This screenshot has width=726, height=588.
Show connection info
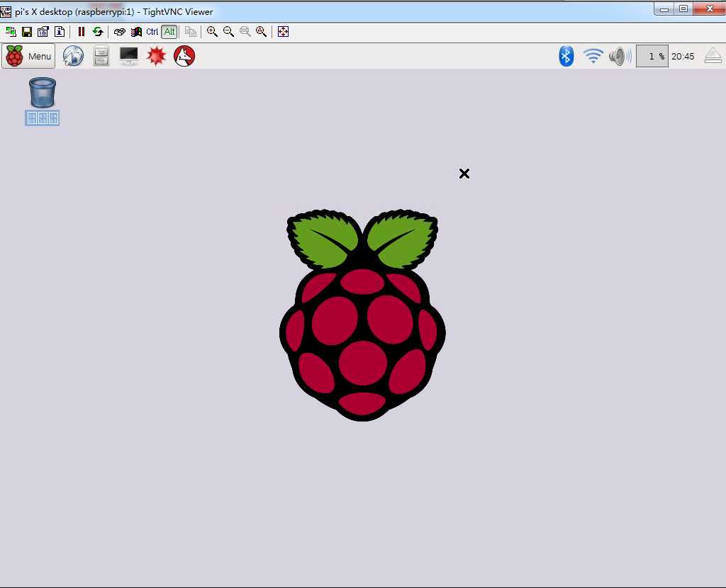[60, 31]
